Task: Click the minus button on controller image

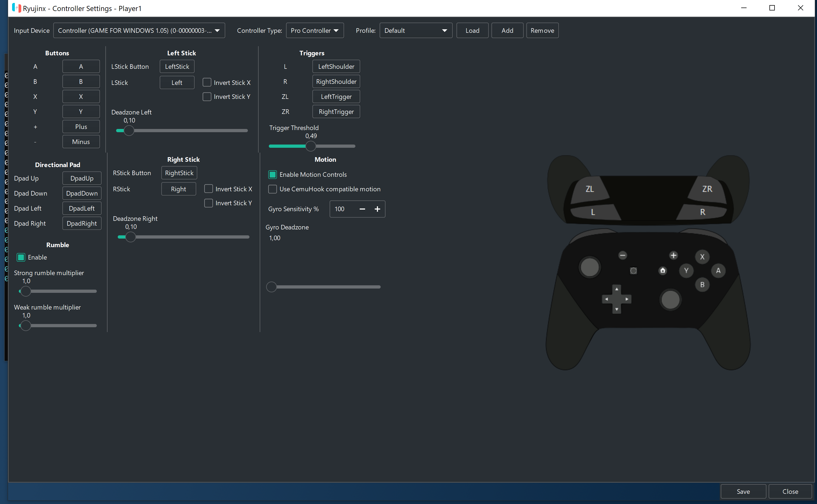Action: pos(622,255)
